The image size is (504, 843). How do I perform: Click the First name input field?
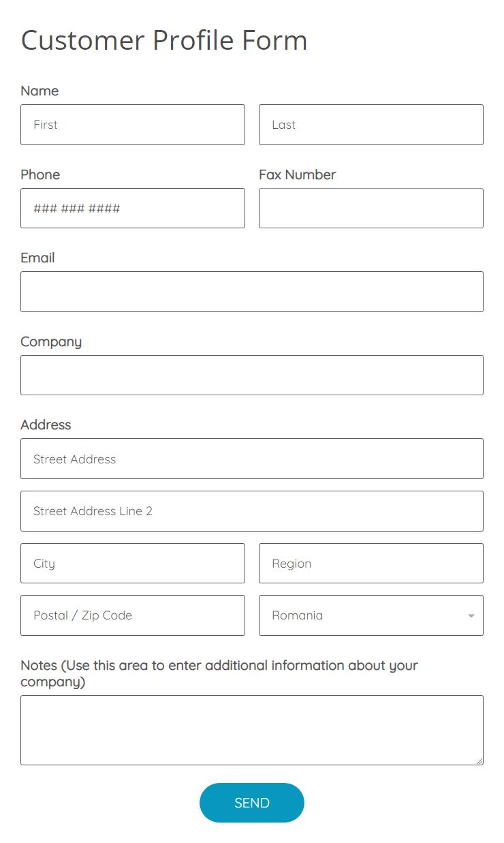pyautogui.click(x=133, y=125)
